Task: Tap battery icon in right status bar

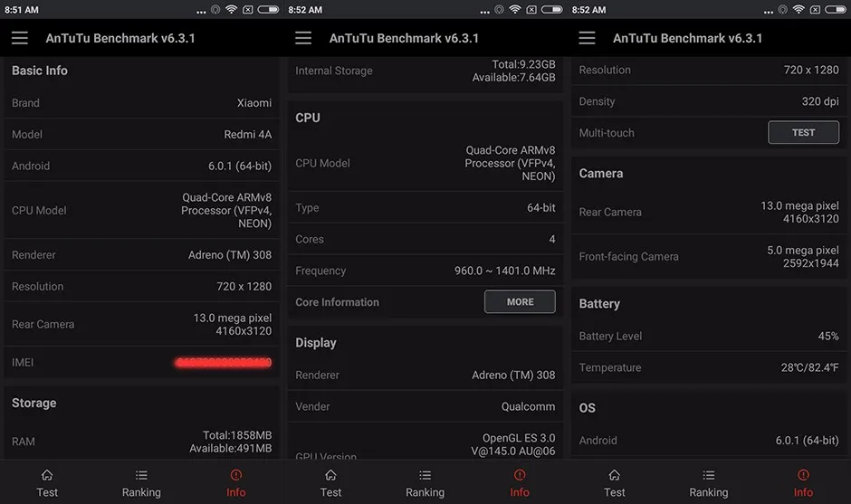Action: (x=836, y=9)
